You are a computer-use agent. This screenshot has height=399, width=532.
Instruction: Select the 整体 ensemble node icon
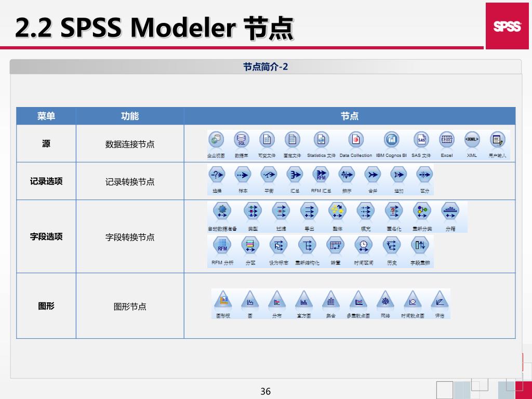(337, 211)
